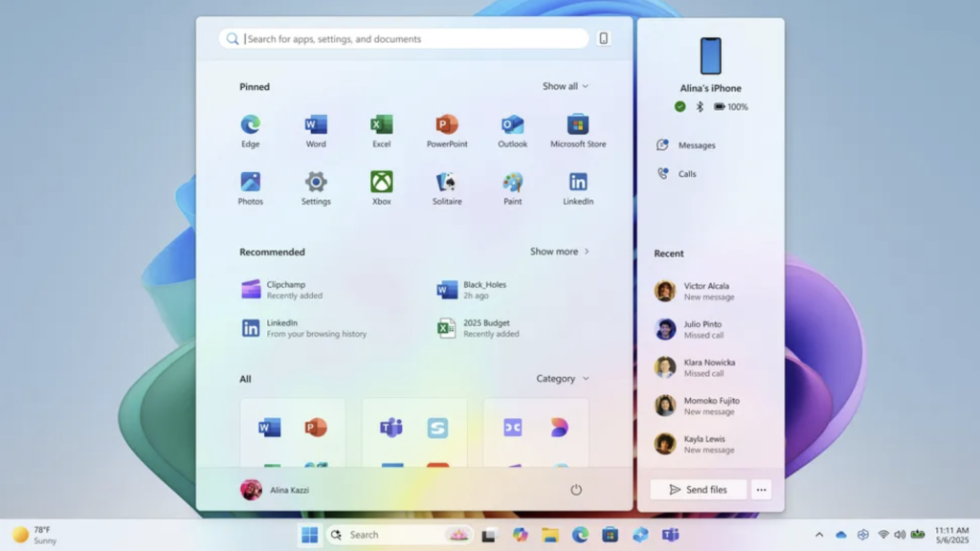Show hidden icons chevron in system tray
This screenshot has height=551, width=980.
pyautogui.click(x=819, y=535)
